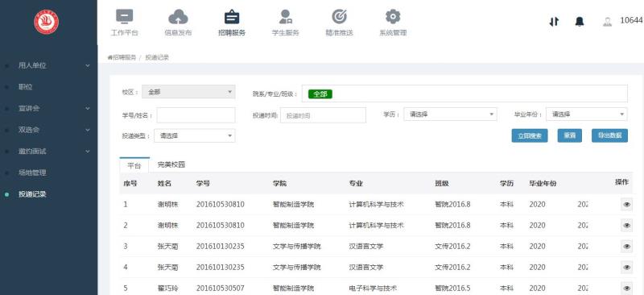Click the 导出数据 button
The width and height of the screenshot is (644, 295).
[609, 135]
